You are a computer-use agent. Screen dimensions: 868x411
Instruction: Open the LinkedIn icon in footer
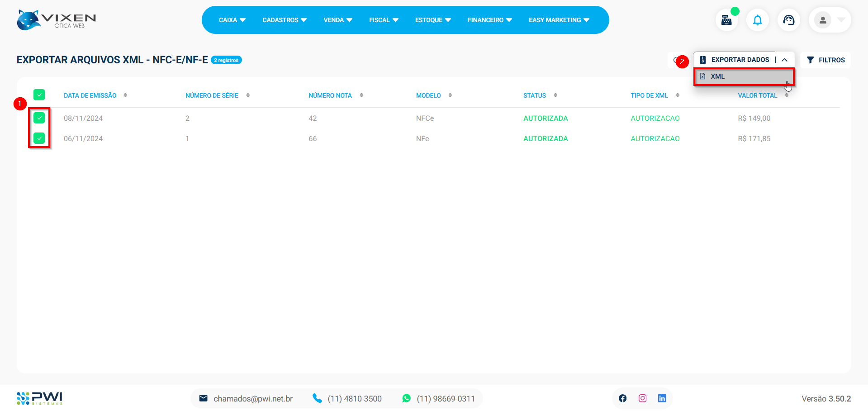pos(662,398)
